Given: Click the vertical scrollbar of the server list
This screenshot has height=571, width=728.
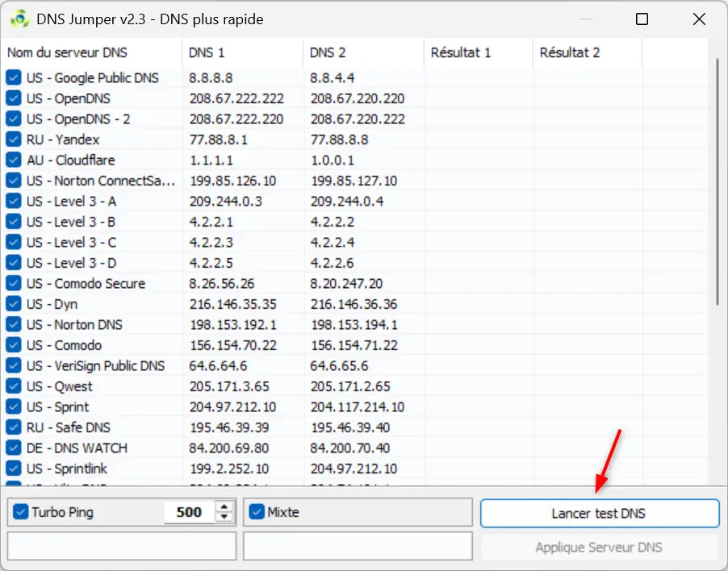Looking at the screenshot, I should [x=718, y=181].
